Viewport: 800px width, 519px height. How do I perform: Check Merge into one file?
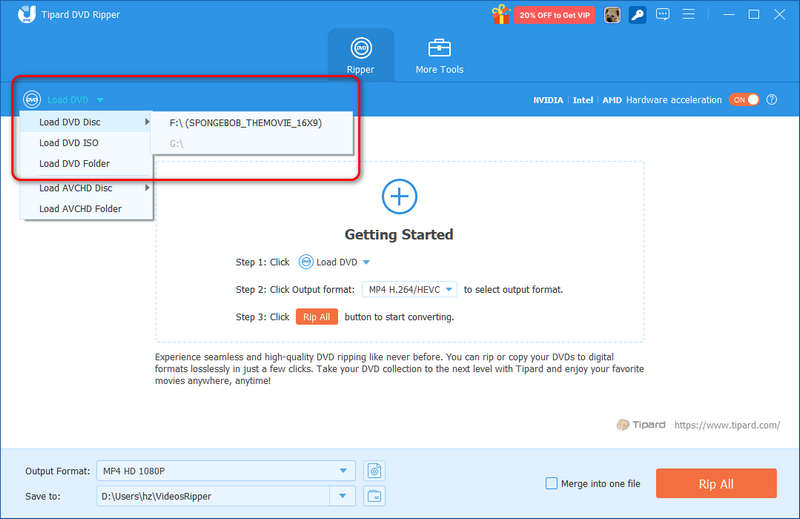pos(552,483)
